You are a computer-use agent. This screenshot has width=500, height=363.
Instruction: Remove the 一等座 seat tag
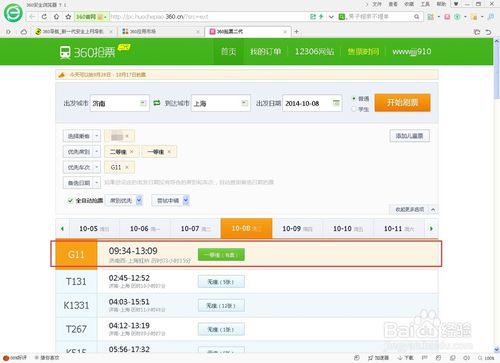[169, 152]
